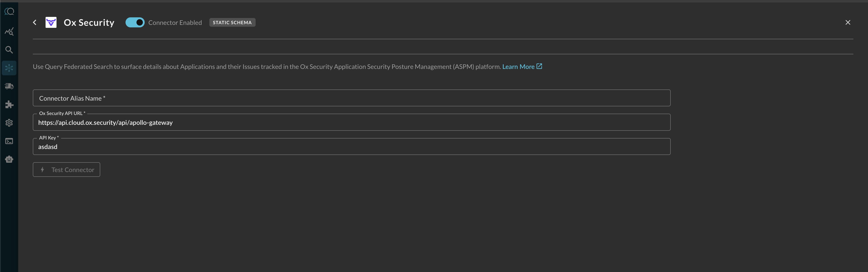Open the puzzle piece integrations icon
Image resolution: width=868 pixels, height=272 pixels.
(x=9, y=105)
